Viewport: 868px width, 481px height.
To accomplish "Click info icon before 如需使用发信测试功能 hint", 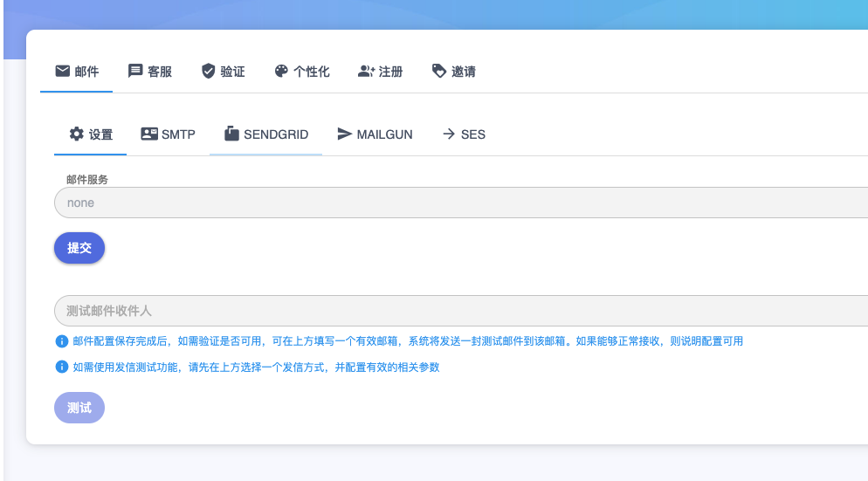I will [62, 367].
